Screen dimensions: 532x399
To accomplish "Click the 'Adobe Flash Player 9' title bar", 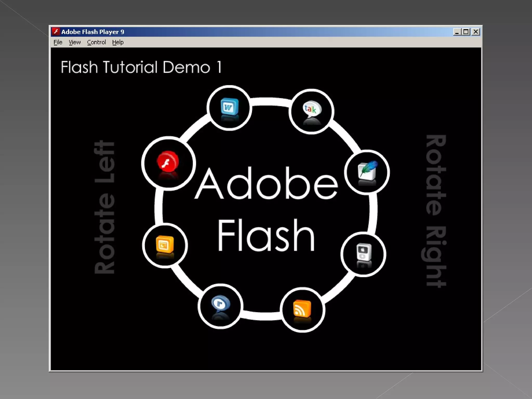I will click(266, 32).
